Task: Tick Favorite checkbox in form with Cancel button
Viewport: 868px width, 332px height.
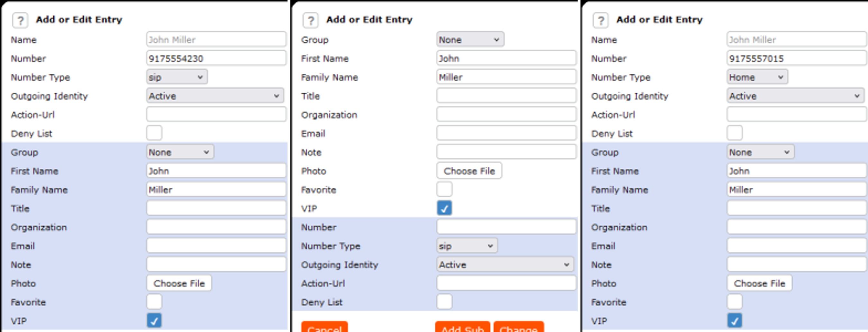Action: tap(444, 189)
